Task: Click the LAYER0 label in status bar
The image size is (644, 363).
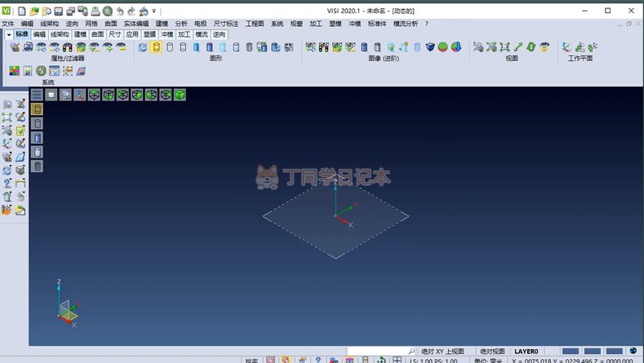Action: pos(526,351)
